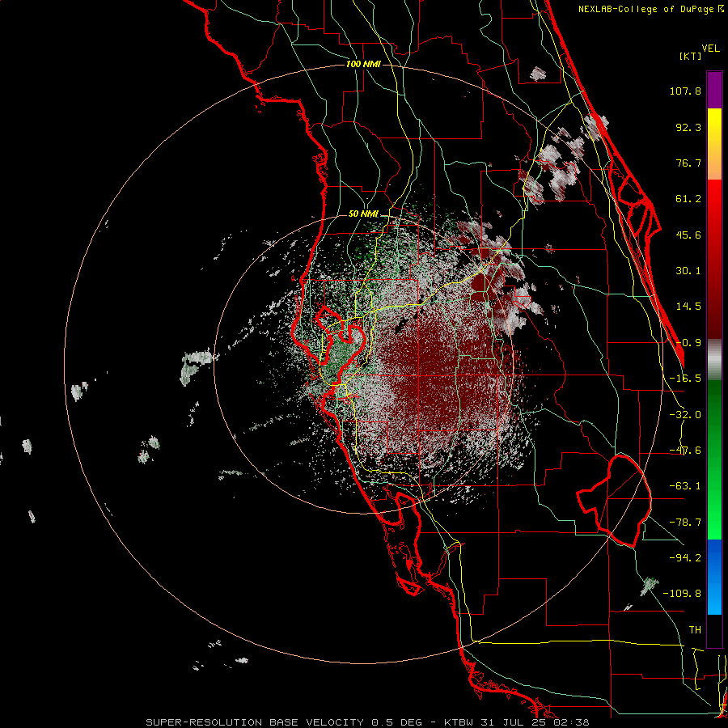Screen dimensions: 728x728
Task: Click the 100 NMI range ring label
Action: tap(363, 64)
